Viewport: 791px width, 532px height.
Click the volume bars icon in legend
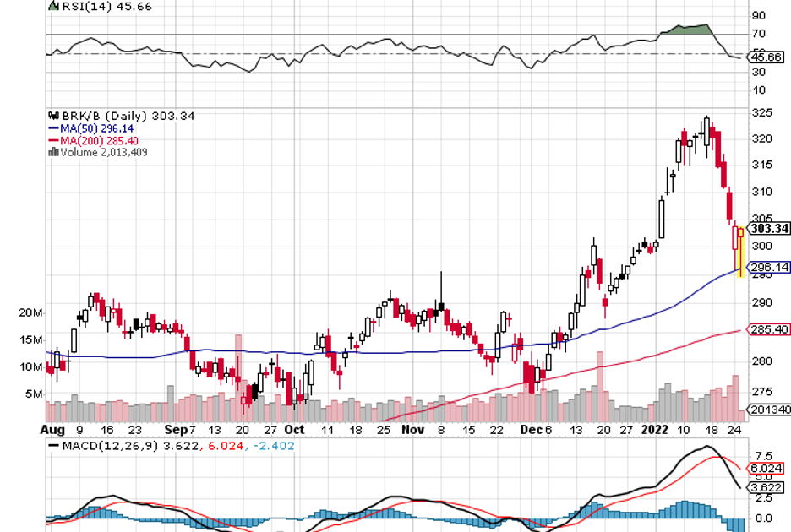[x=54, y=152]
